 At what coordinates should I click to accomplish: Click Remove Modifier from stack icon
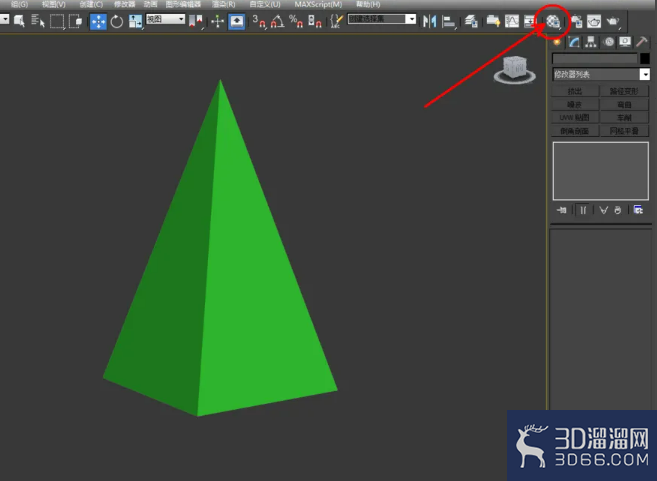[618, 210]
